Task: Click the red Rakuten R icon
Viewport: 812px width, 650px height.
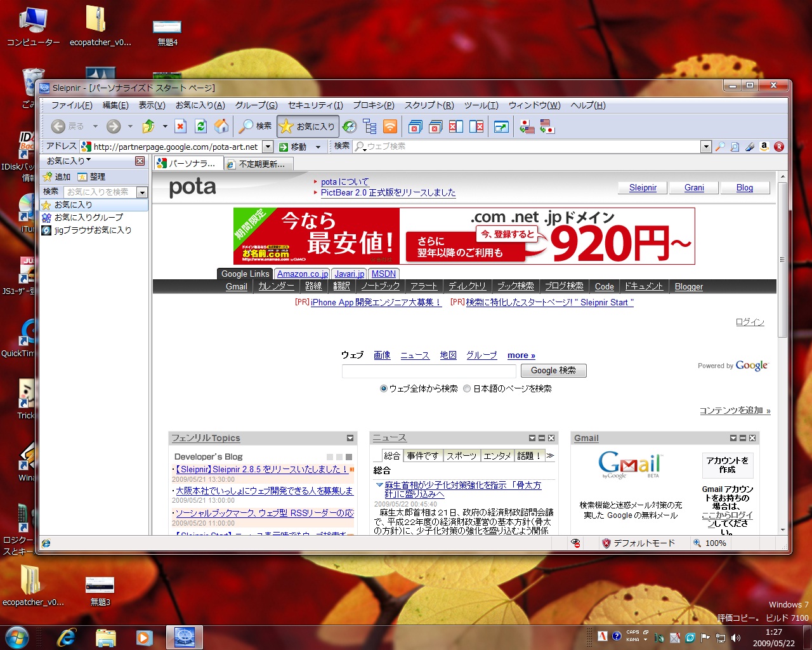Action: (x=779, y=147)
